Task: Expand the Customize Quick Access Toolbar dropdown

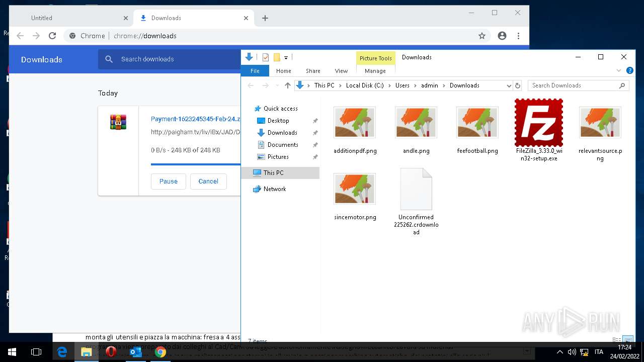Action: click(x=286, y=58)
